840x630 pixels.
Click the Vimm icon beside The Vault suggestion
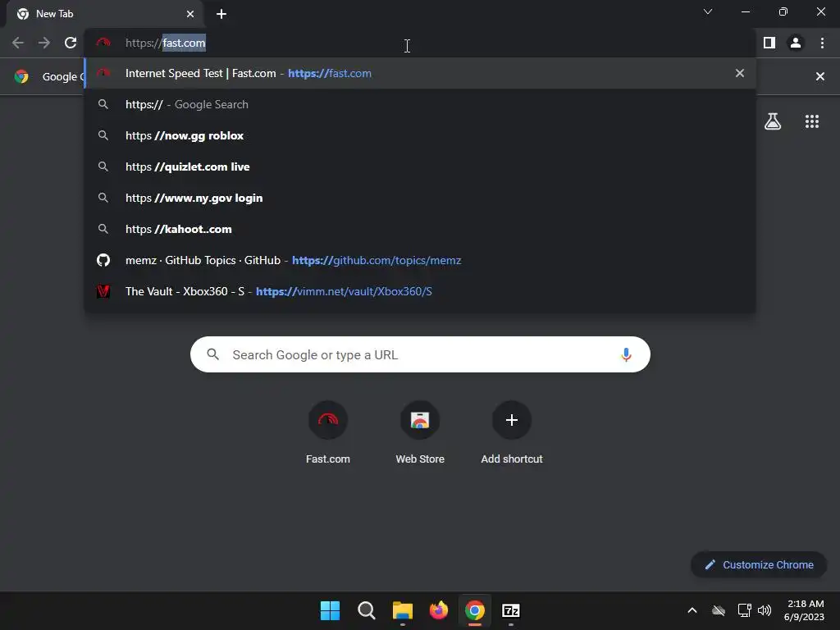coord(103,291)
